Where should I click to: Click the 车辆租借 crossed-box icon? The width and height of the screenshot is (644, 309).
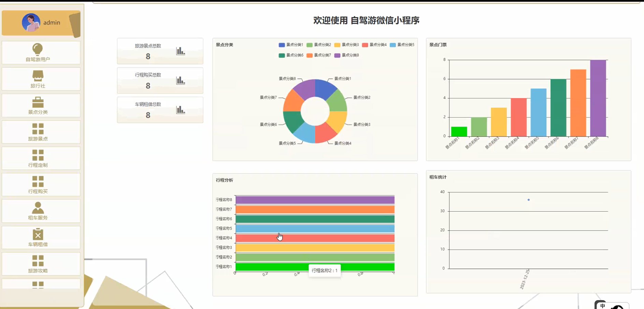pyautogui.click(x=39, y=234)
